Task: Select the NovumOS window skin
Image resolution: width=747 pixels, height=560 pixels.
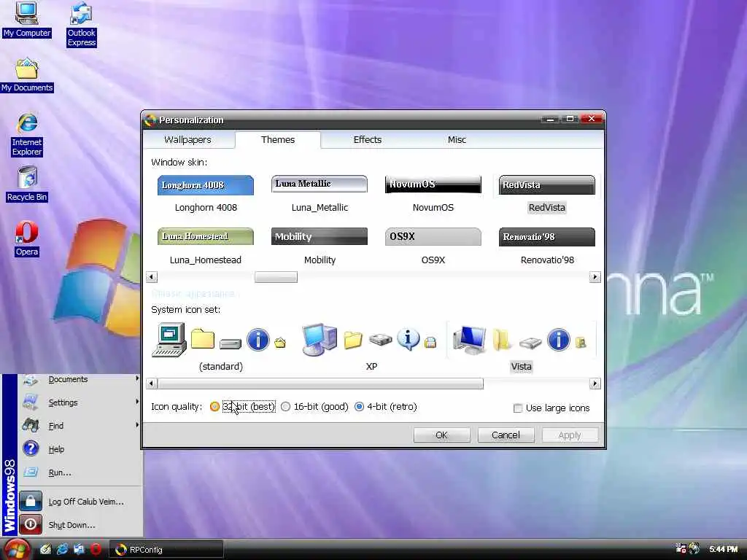Action: [x=433, y=194]
